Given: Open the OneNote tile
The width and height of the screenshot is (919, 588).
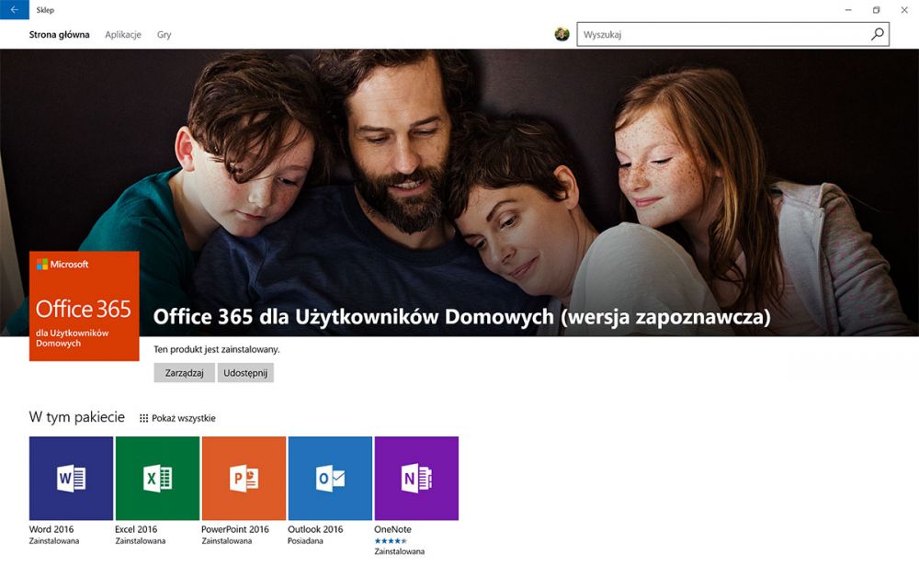Looking at the screenshot, I should (x=416, y=478).
